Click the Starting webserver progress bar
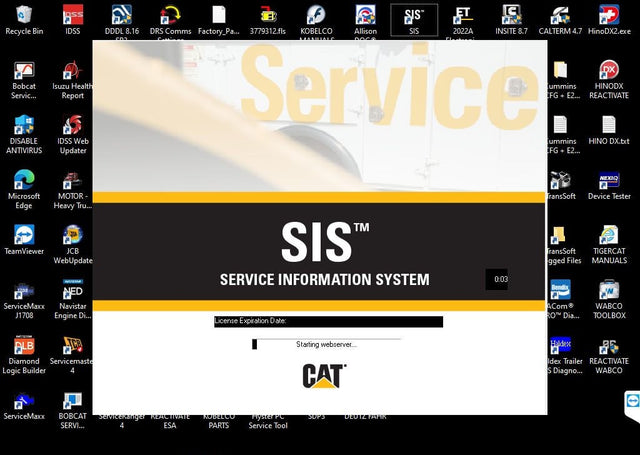Screen dimensions: 640x455 point(326,344)
